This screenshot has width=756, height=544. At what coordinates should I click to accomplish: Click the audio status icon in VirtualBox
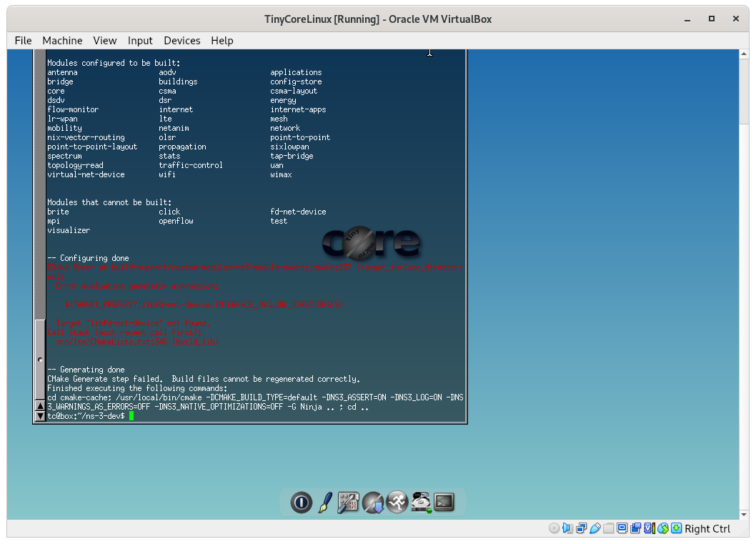[568, 528]
